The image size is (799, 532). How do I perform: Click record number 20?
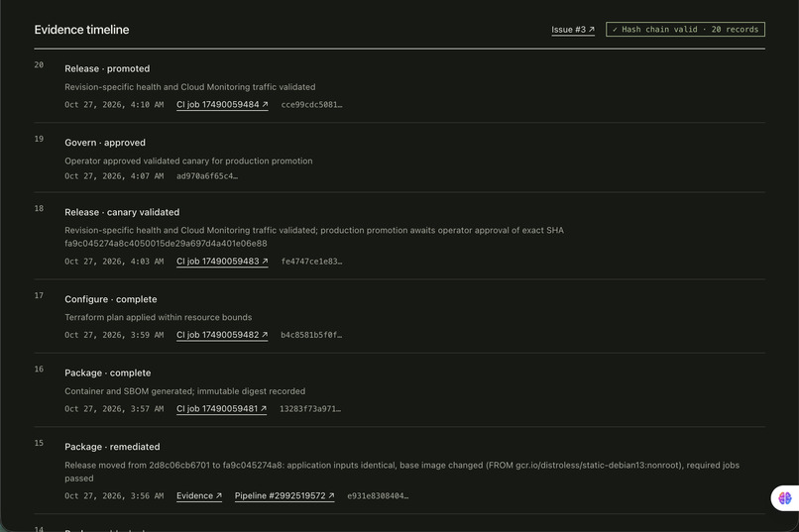coord(39,65)
